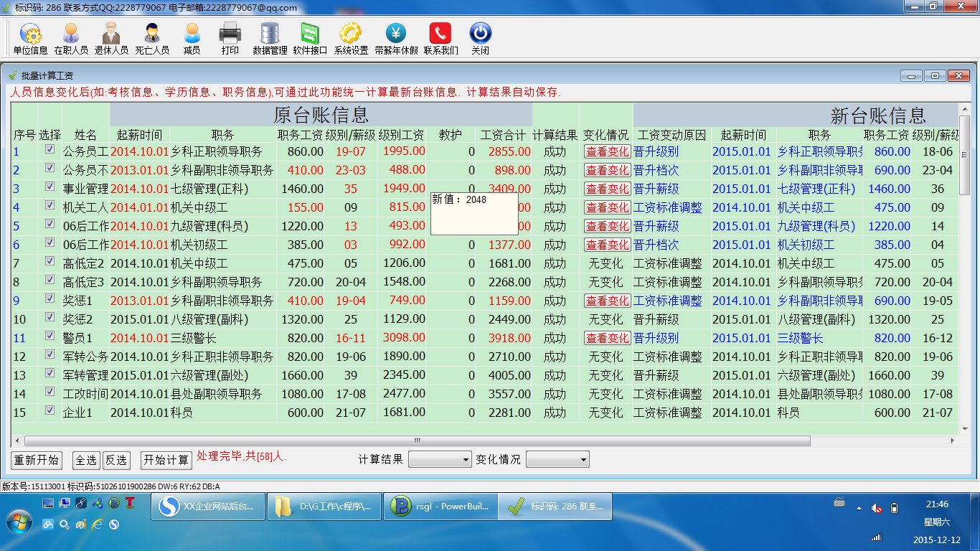Switch to PowerBuilder rsgl taskbar item
The image size is (980, 551).
440,507
